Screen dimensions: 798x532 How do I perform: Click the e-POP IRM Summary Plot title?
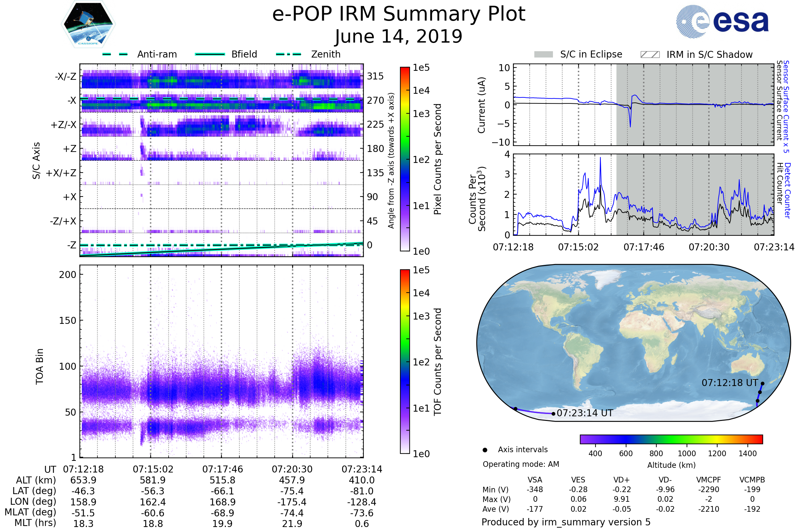click(x=399, y=14)
